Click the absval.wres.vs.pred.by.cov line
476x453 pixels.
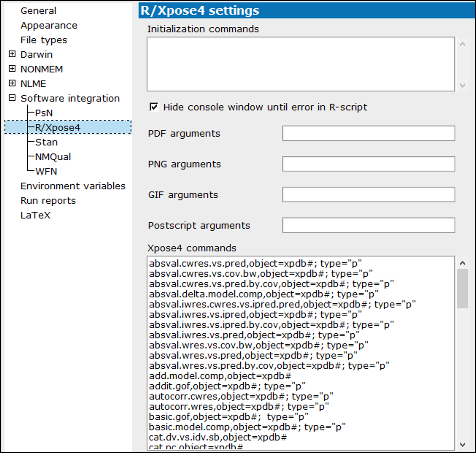click(x=269, y=366)
